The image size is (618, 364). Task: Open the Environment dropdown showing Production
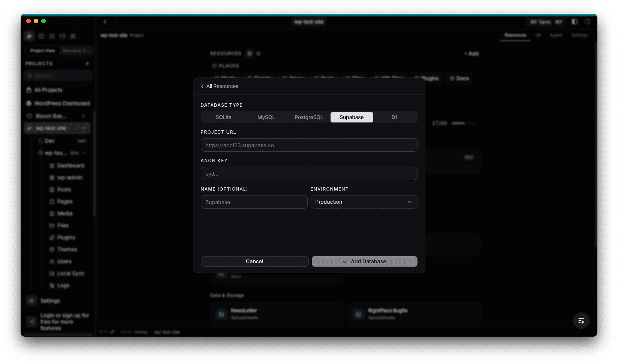364,202
